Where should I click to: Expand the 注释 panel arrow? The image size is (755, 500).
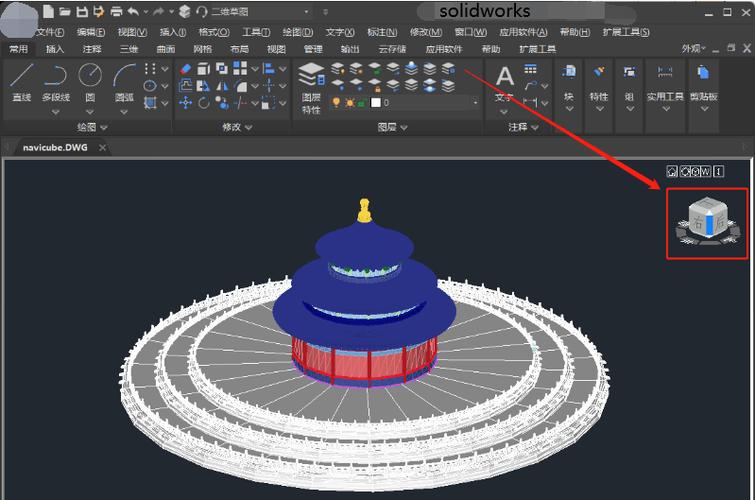[534, 127]
